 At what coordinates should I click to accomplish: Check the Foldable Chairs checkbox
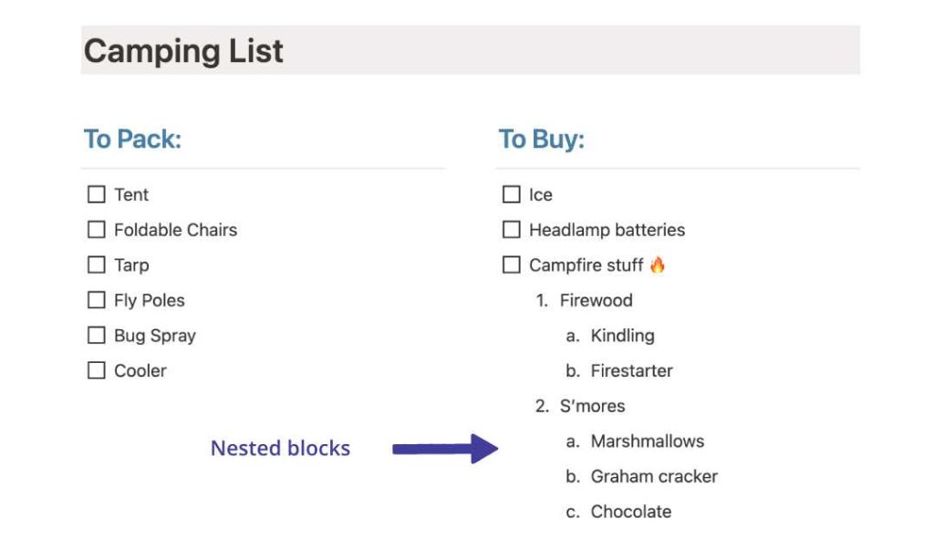97,229
